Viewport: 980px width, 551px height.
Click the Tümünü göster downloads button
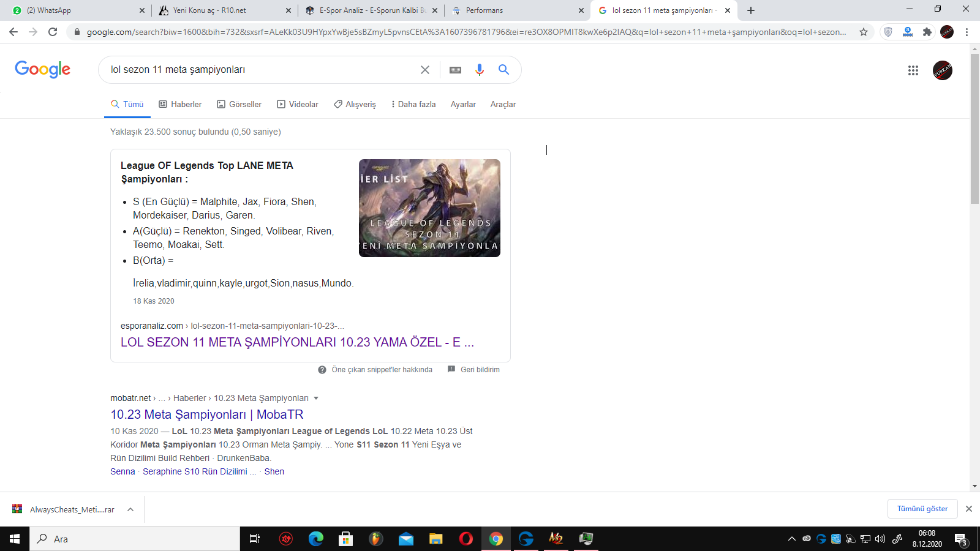(922, 509)
